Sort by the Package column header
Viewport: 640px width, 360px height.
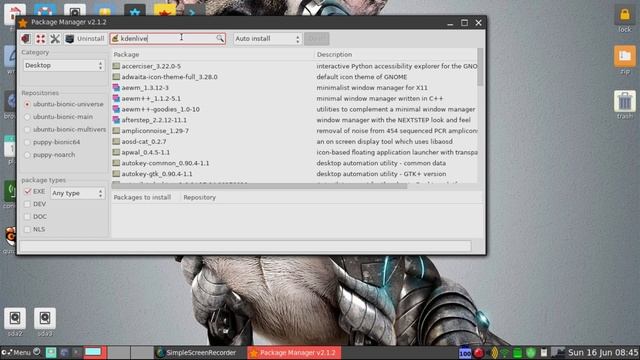pyautogui.click(x=212, y=54)
